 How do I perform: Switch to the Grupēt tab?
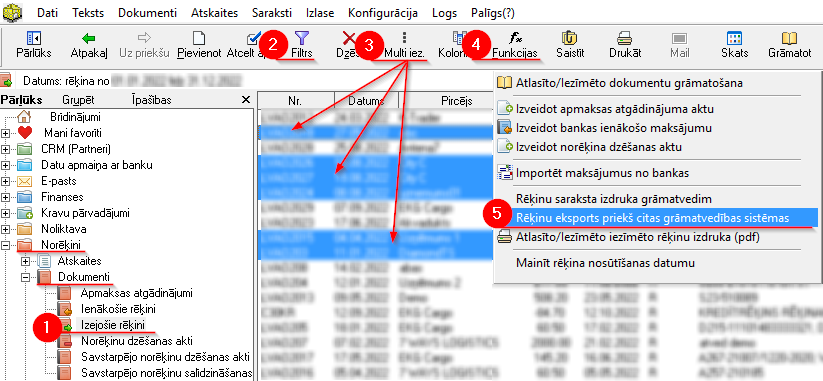[78, 100]
